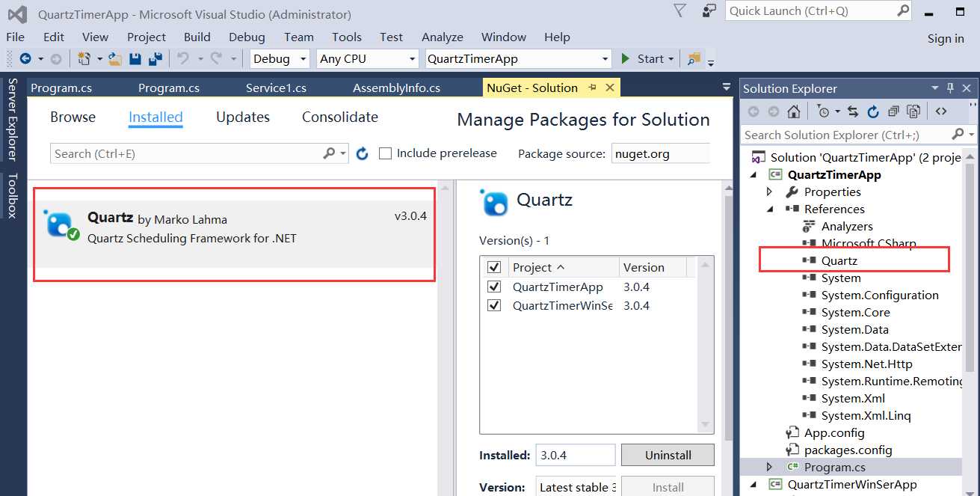Toggle the select-all Project header checkbox
This screenshot has height=496, width=980.
[x=494, y=267]
